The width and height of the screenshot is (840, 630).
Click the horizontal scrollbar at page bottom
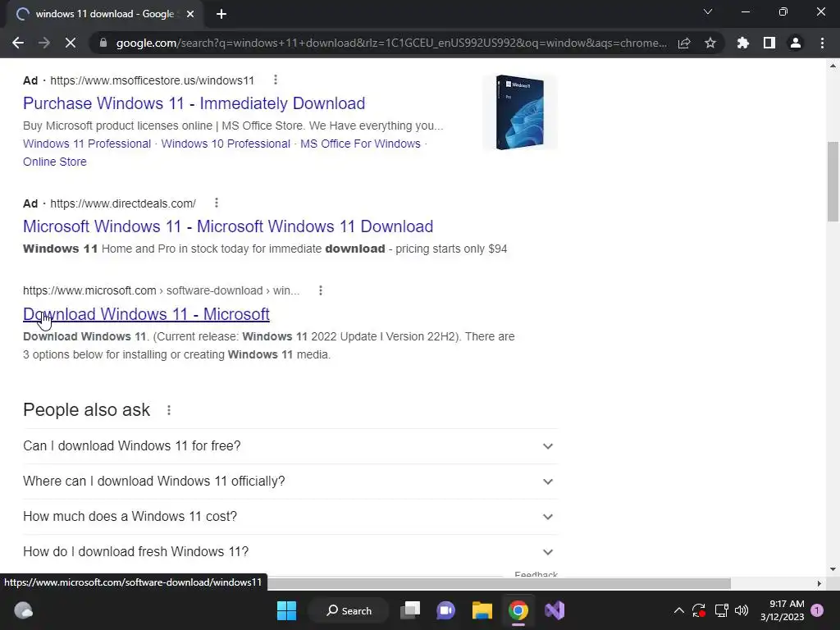(x=498, y=583)
